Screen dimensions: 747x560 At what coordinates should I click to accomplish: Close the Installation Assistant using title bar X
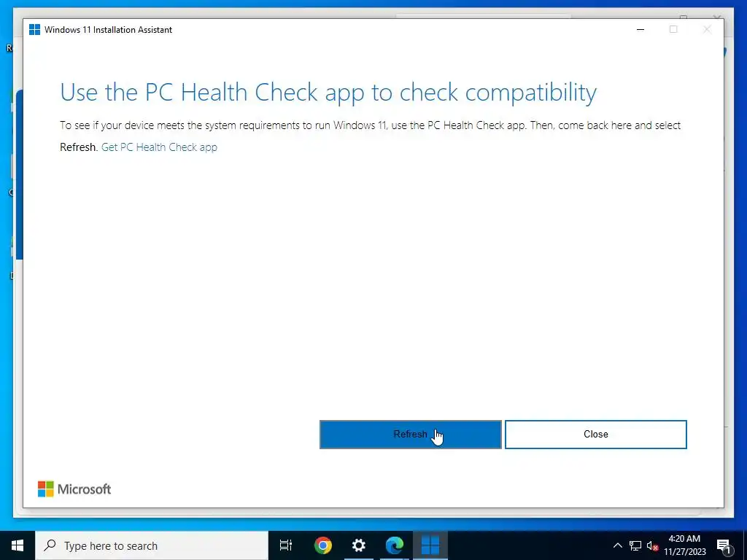click(707, 29)
